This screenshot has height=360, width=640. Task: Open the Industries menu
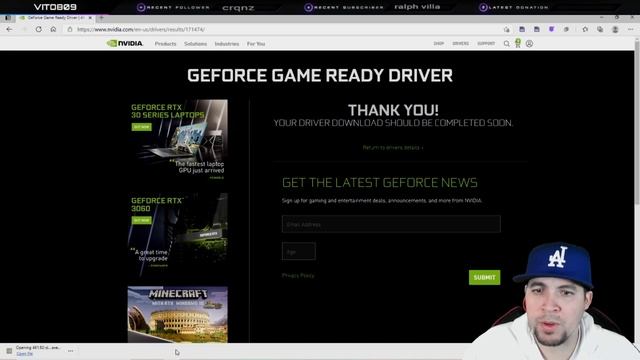(x=227, y=44)
